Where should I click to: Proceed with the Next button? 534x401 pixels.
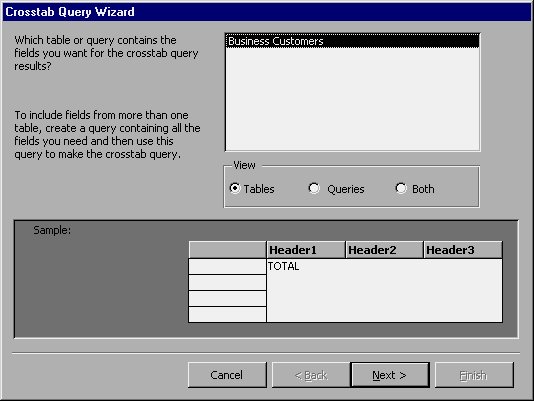coord(390,375)
